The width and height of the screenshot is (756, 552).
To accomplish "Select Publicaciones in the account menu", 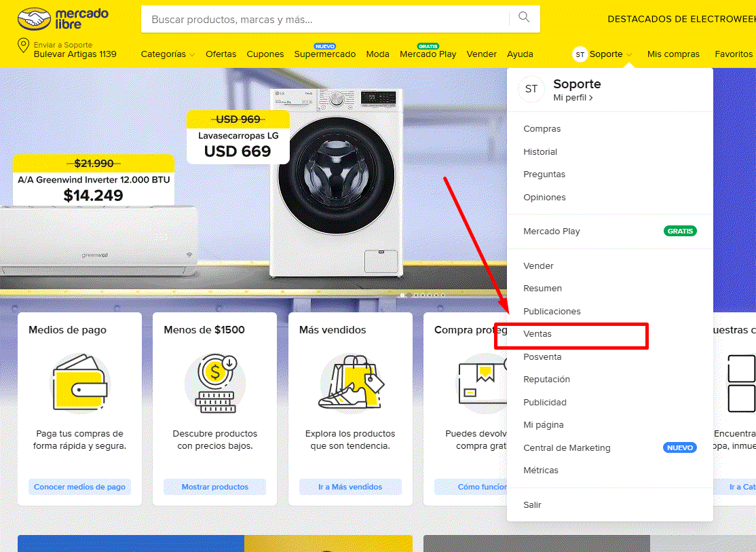I will pos(552,311).
